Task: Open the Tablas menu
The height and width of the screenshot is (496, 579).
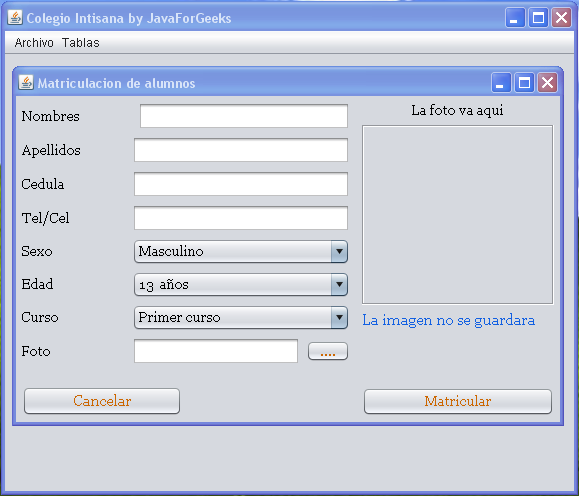Action: [x=80, y=43]
